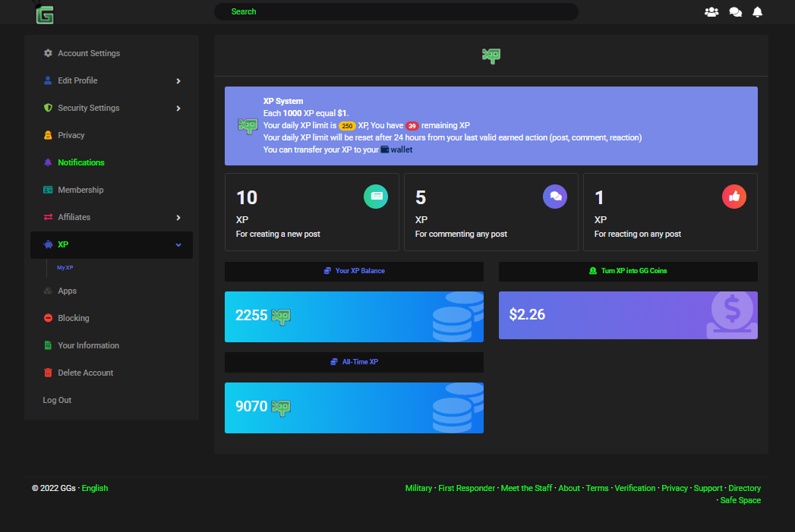The image size is (795, 532).
Task: Click the red thumbs-up reaction icon
Action: coord(733,197)
